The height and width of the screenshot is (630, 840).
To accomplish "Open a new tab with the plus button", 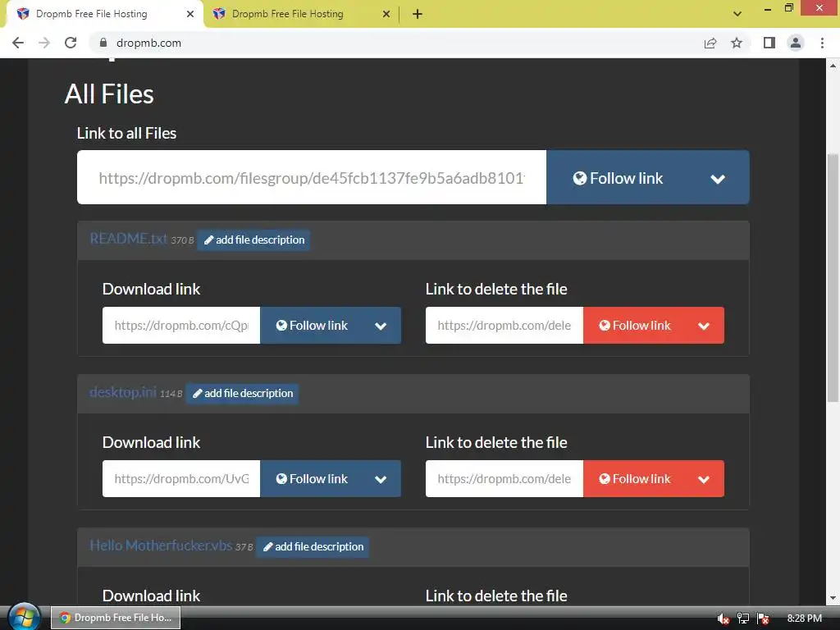I will [418, 14].
